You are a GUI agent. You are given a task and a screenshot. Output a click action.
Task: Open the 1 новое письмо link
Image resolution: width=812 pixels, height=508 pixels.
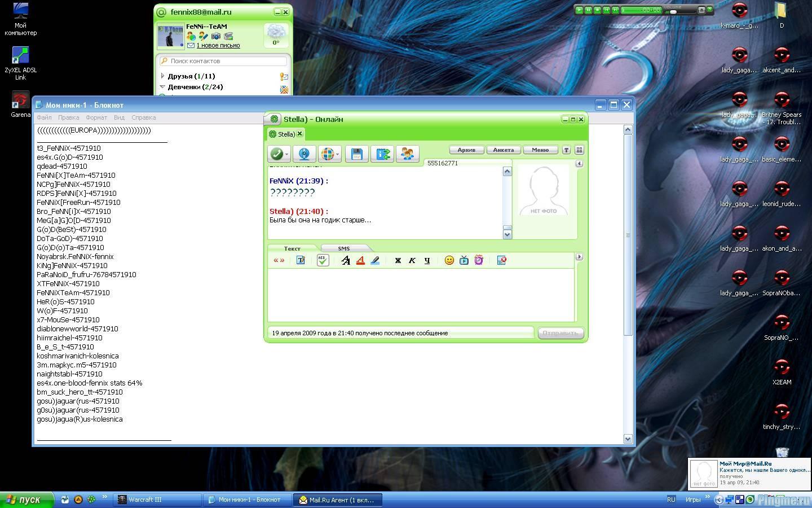[x=218, y=46]
